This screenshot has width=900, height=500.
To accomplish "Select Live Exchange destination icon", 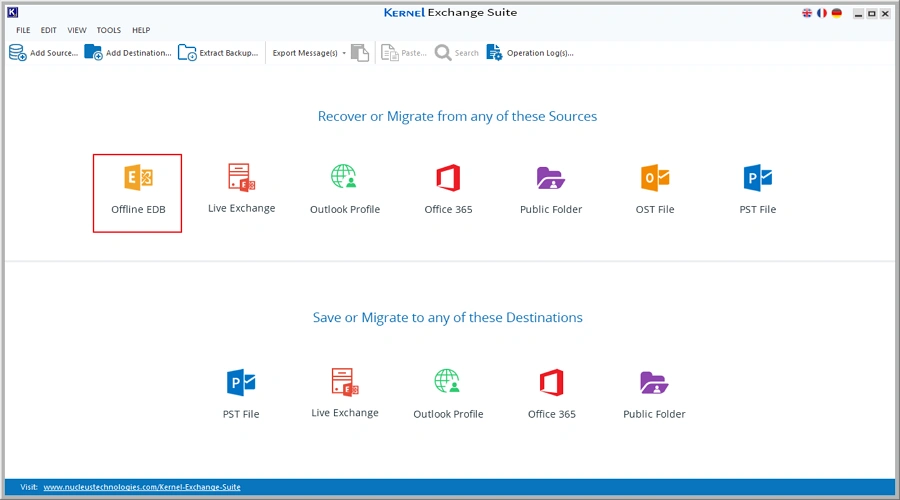I will [x=344, y=382].
